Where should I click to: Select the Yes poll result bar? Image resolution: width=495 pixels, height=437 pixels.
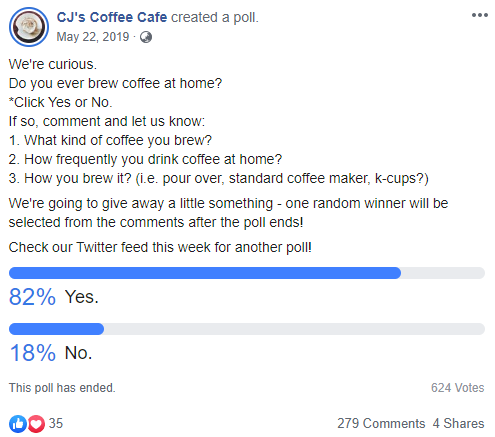[247, 273]
